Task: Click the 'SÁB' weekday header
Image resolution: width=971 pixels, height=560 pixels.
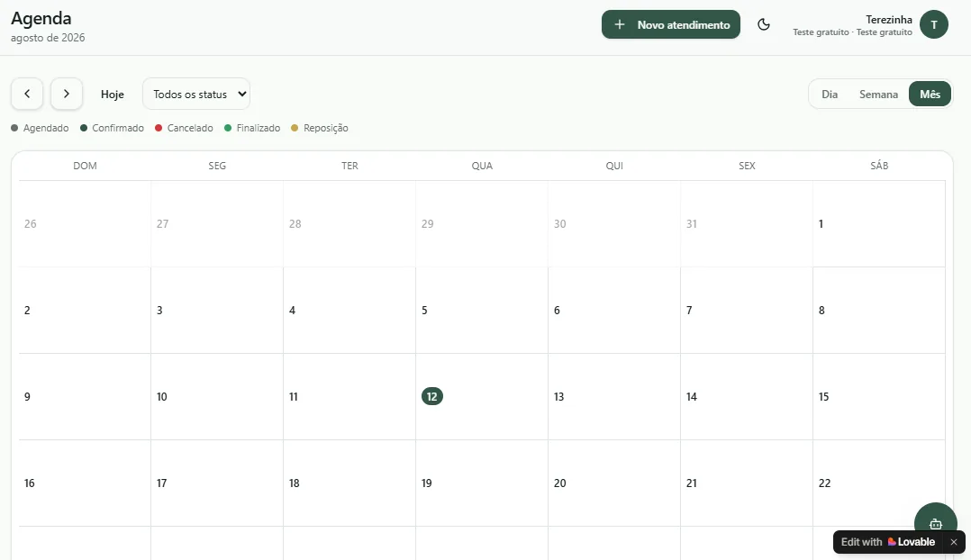Action: (879, 166)
